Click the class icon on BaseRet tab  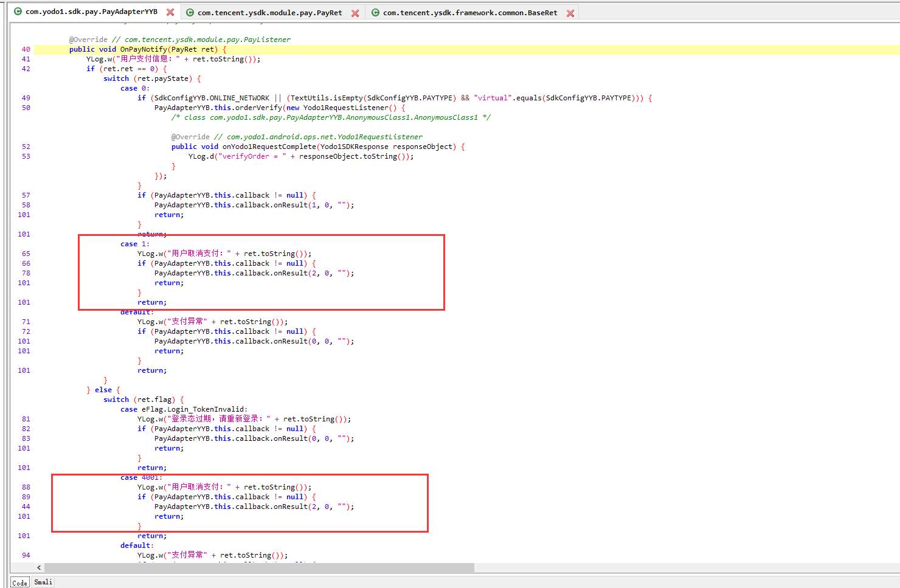coord(375,13)
